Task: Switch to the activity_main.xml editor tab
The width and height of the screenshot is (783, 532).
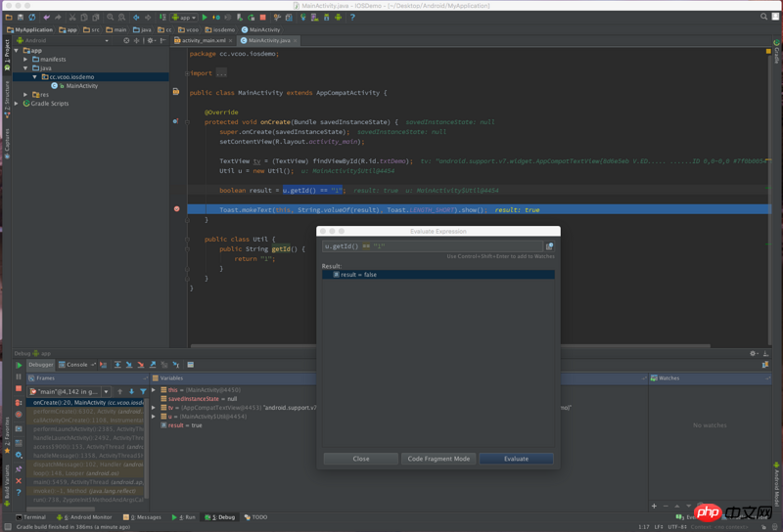Action: [204, 41]
